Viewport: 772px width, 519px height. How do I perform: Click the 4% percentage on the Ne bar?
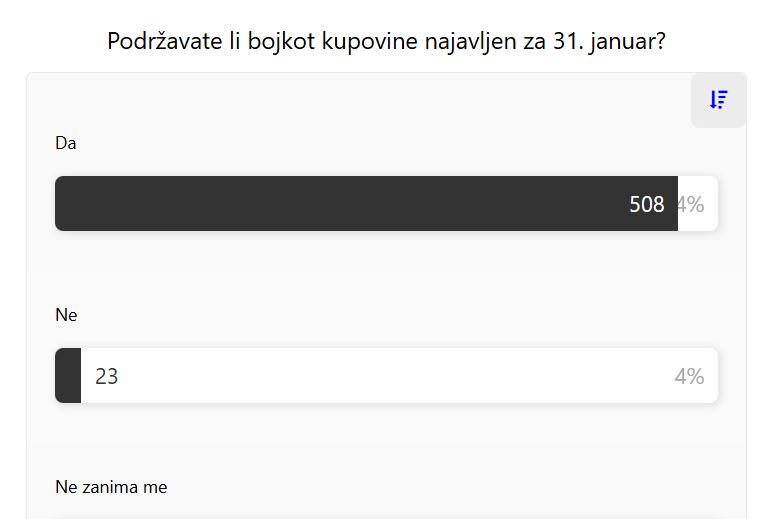point(689,377)
